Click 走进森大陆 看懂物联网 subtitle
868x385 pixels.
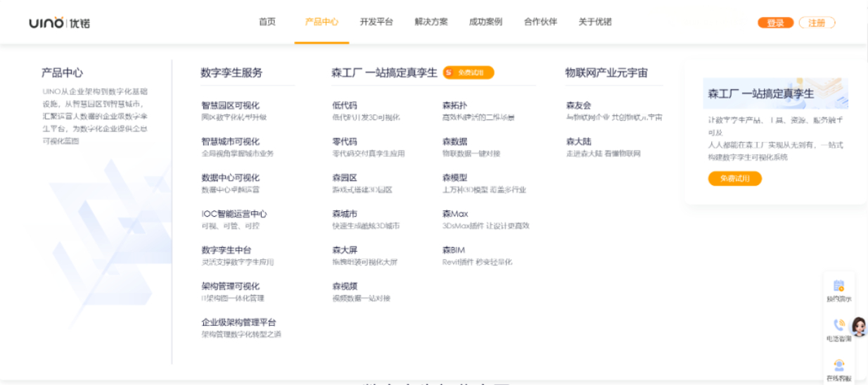(604, 153)
